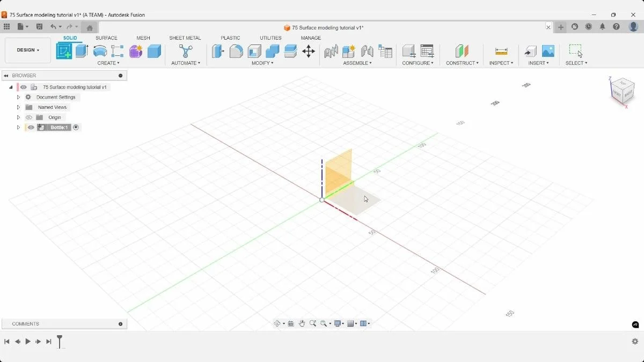Viewport: 644px width, 362px height.
Task: Switch to the SURFACE tab
Action: point(106,38)
